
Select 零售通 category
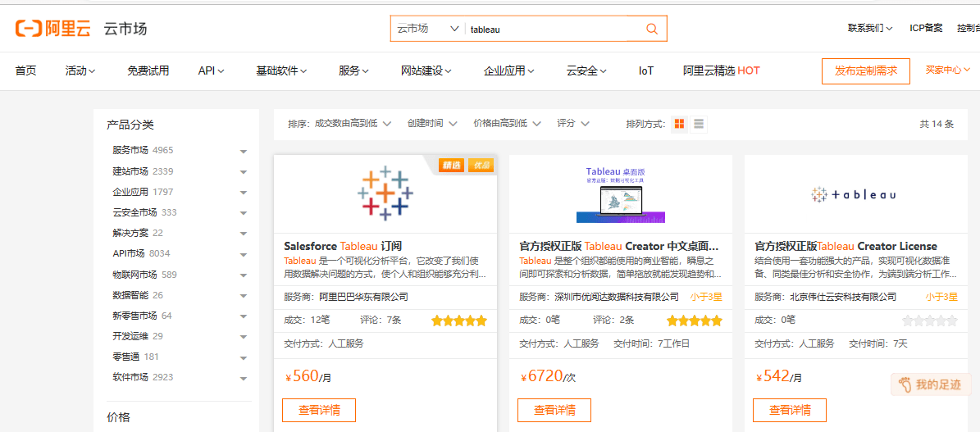coord(126,357)
